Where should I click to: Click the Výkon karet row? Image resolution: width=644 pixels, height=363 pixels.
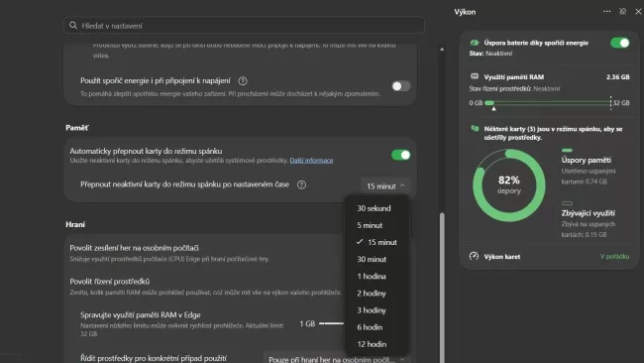click(549, 257)
